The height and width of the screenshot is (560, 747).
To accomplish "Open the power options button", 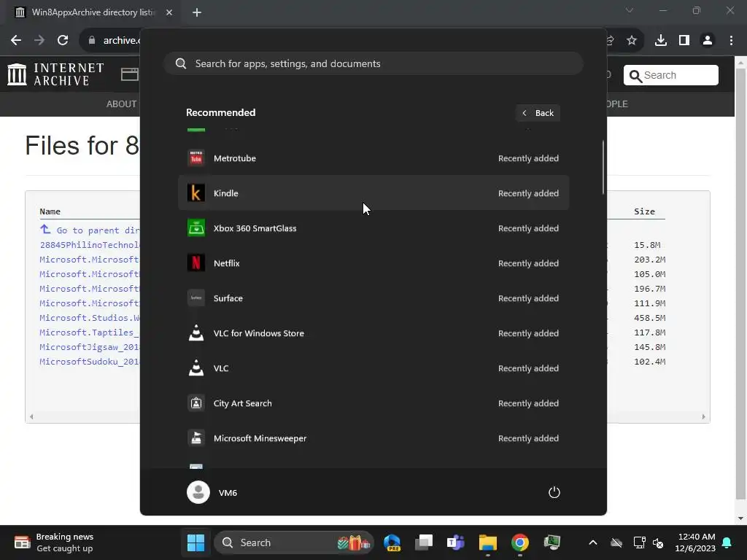I will tap(554, 492).
